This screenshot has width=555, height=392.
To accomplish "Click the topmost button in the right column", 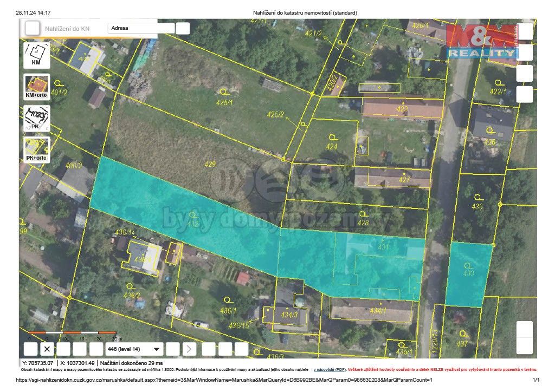I will coord(525,32).
